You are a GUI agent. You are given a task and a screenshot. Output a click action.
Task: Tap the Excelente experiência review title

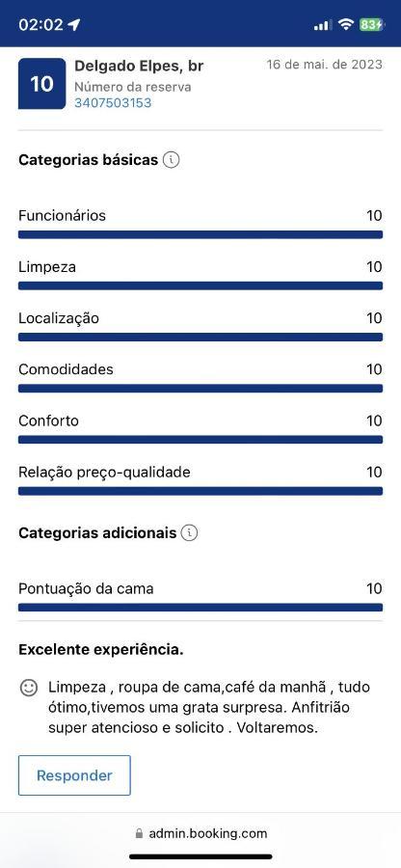point(101,650)
